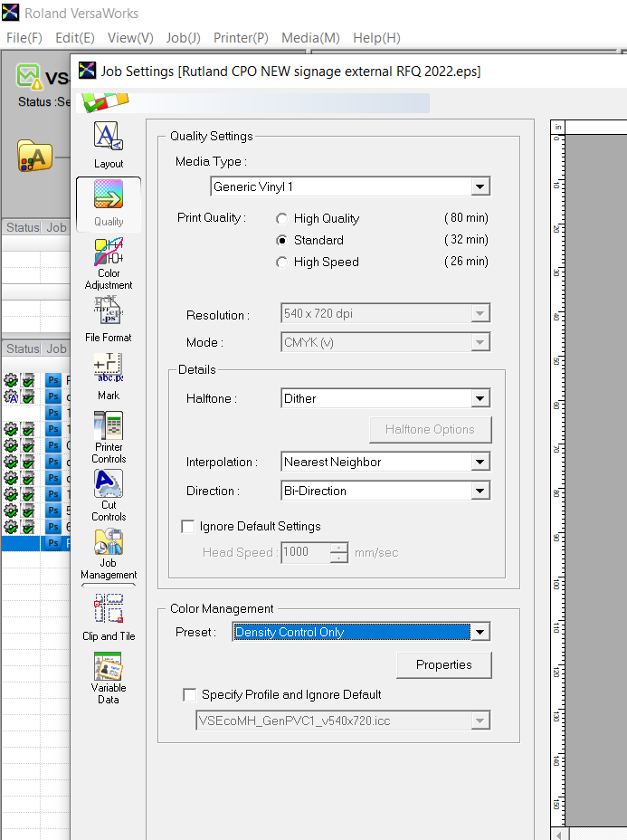This screenshot has width=627, height=840.
Task: Click the printer status icon with warning
Action: [29, 76]
